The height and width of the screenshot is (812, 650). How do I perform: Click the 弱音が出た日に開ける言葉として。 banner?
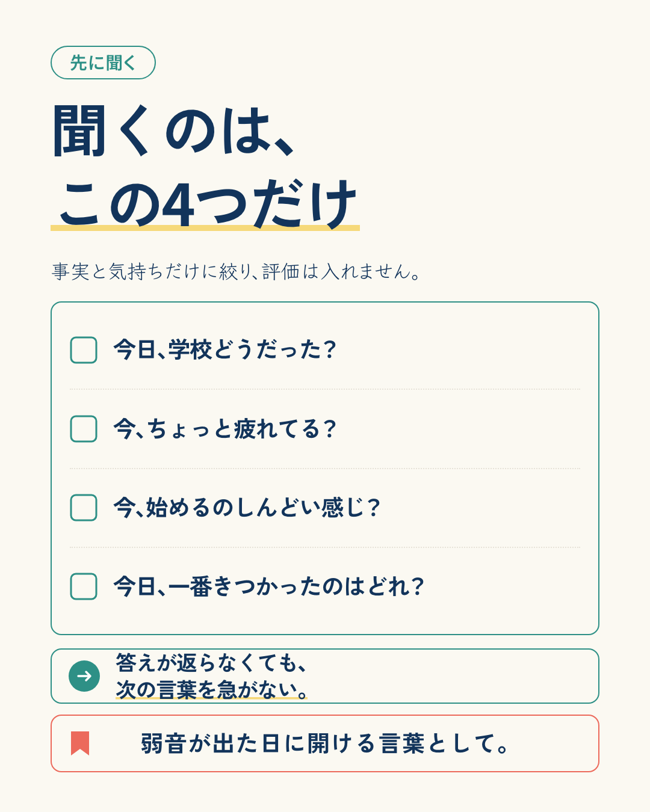click(x=325, y=743)
